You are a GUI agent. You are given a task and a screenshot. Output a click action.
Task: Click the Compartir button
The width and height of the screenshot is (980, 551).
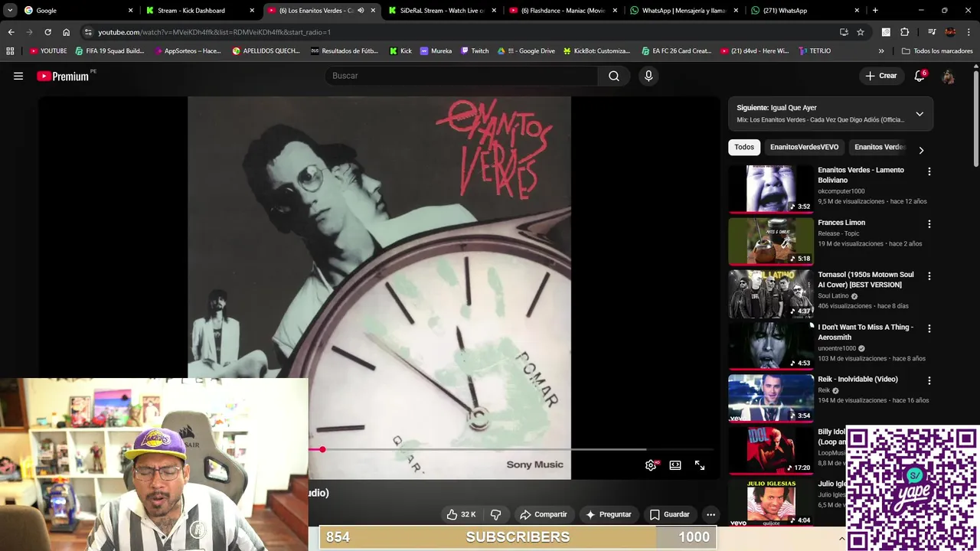coord(543,514)
